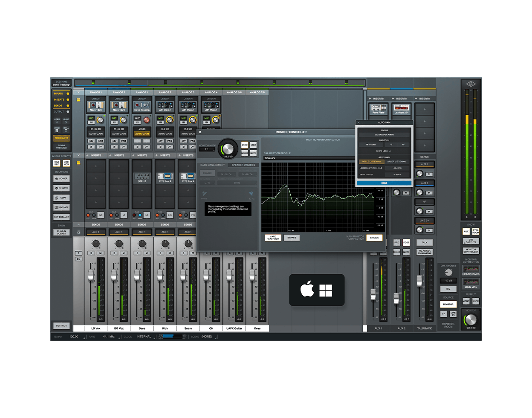The width and height of the screenshot is (532, 418).
Task: Switch to the Bass Management tab
Action: pos(212,165)
